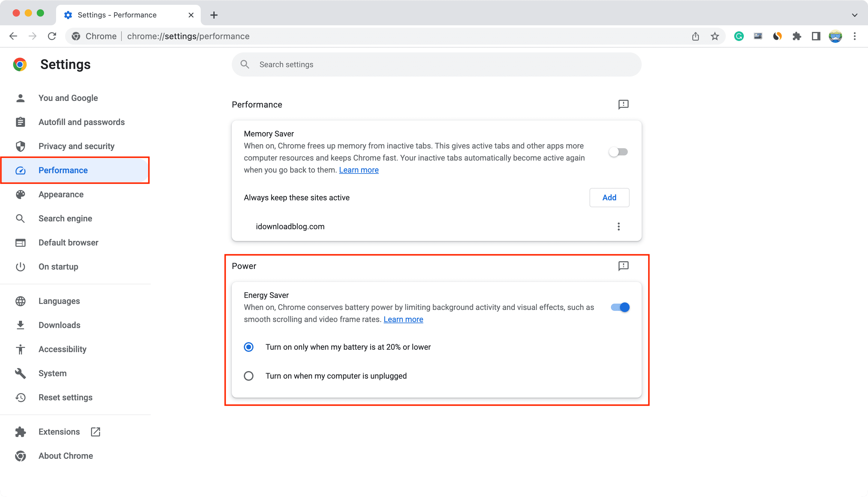Click the open-in-new icon beside Extensions
The image size is (868, 497).
tap(96, 432)
